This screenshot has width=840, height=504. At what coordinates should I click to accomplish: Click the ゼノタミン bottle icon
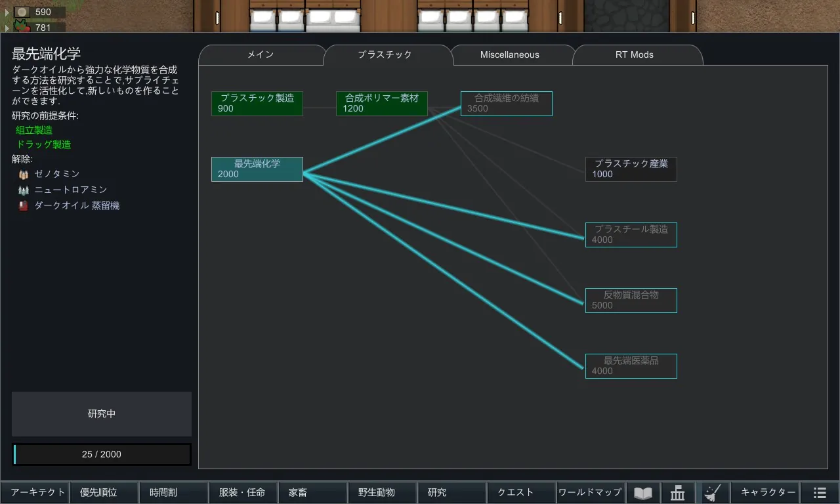point(24,174)
